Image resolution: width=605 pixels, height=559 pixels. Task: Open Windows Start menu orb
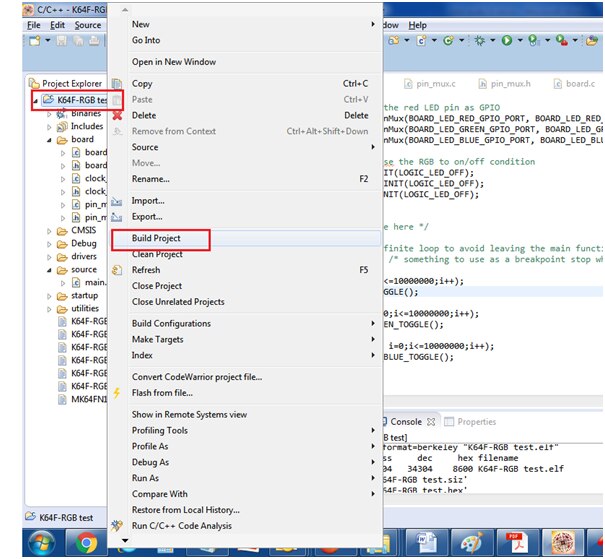click(41, 543)
